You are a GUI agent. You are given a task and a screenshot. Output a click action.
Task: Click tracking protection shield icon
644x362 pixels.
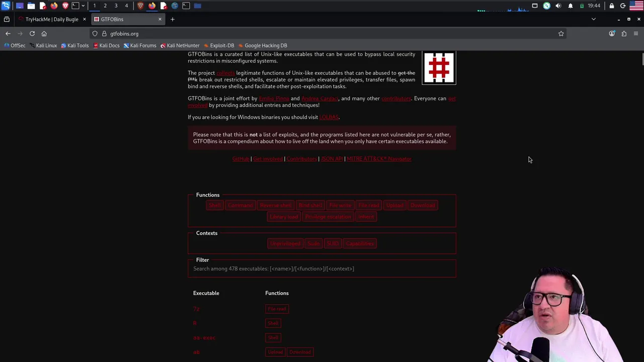coord(95,34)
